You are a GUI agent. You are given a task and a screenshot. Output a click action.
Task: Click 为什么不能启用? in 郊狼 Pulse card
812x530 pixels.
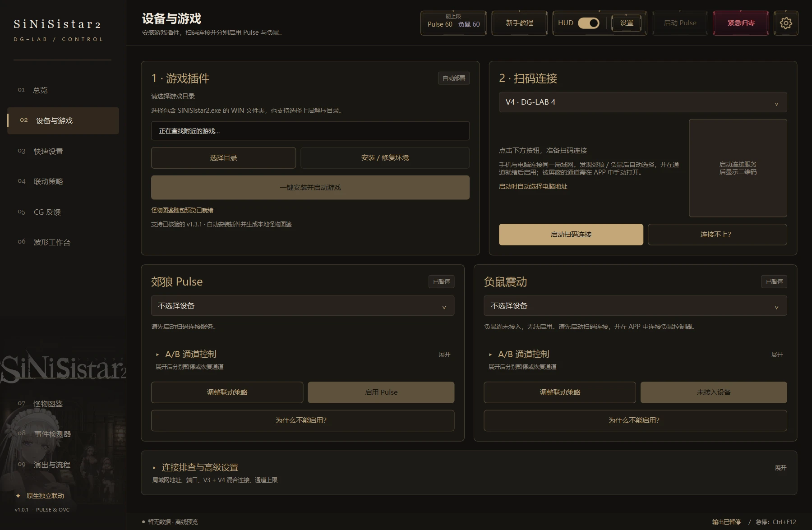(303, 420)
